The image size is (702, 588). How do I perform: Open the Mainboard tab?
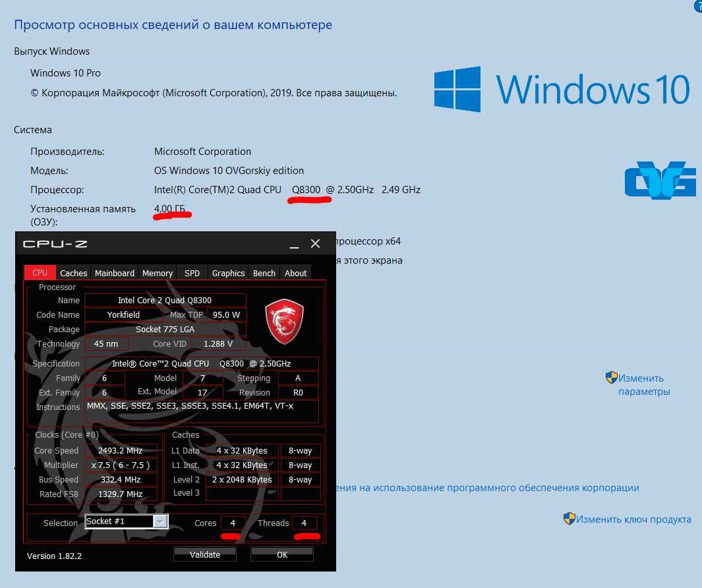point(115,273)
